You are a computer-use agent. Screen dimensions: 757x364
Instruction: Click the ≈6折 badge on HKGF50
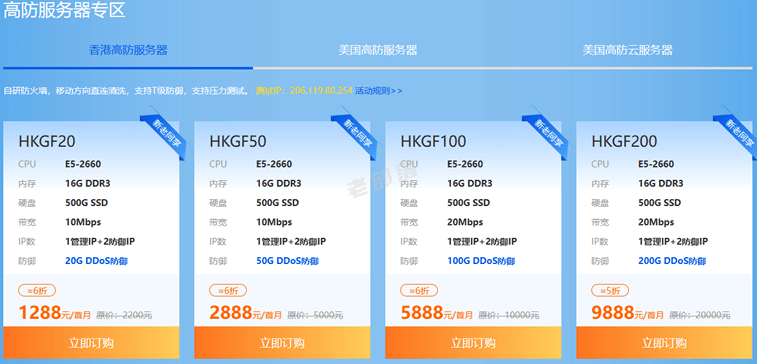pyautogui.click(x=228, y=291)
